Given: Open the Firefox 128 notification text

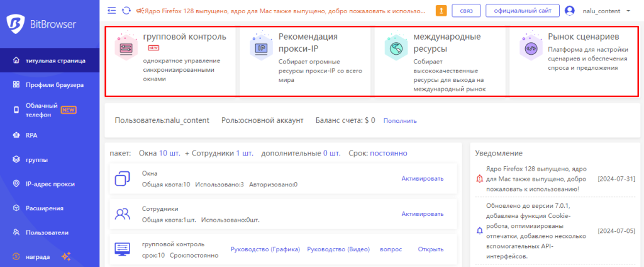Looking at the screenshot, I should tap(536, 179).
